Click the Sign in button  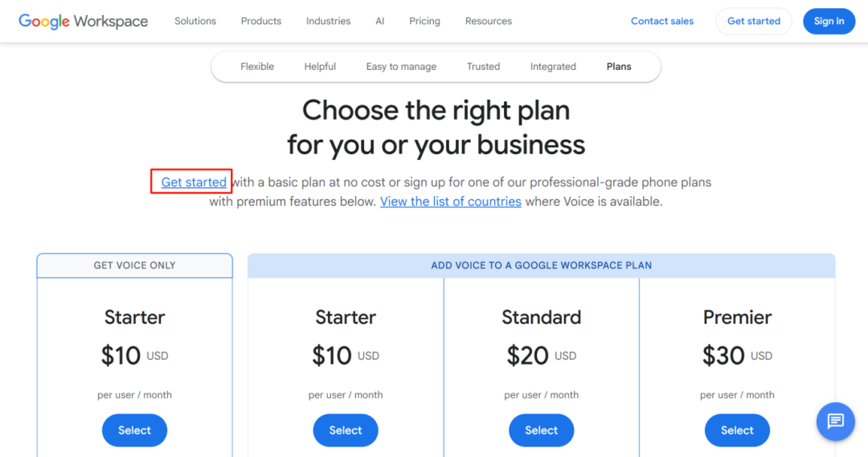(829, 21)
